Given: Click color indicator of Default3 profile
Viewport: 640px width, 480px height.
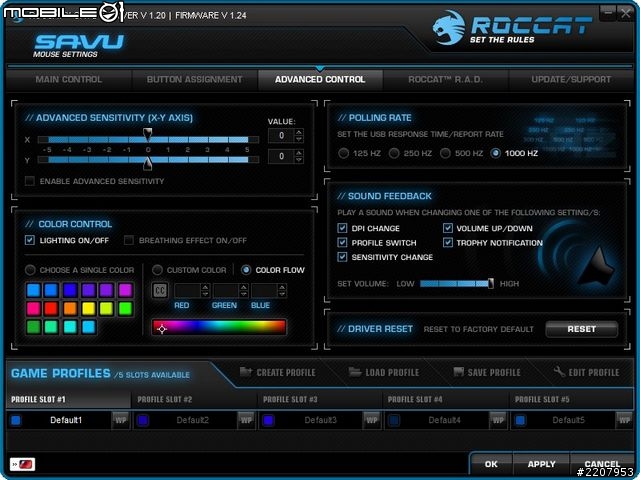Looking at the screenshot, I should [268, 420].
